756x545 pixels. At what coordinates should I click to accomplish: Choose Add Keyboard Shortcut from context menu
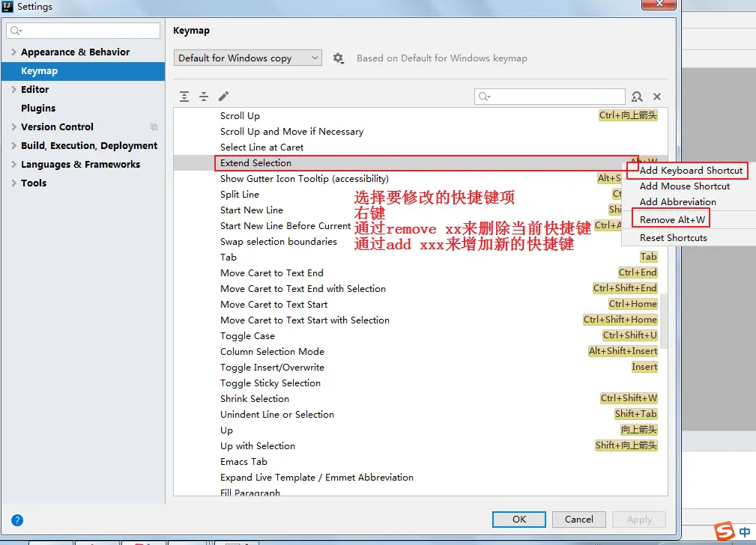[691, 171]
